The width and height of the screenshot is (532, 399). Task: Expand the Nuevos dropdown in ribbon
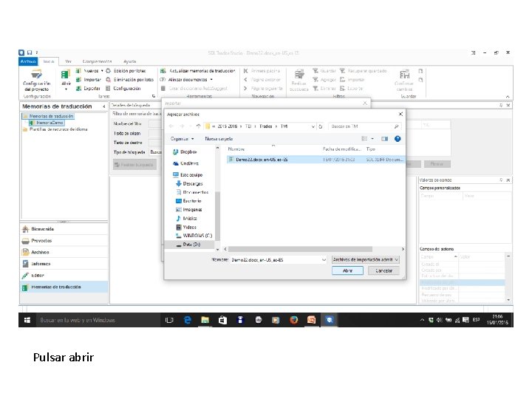pos(102,71)
